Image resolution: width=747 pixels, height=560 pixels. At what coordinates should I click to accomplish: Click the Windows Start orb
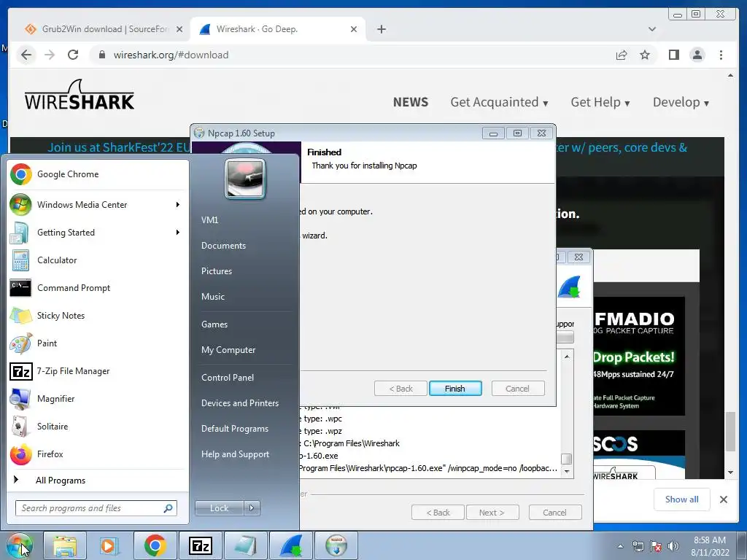pyautogui.click(x=20, y=545)
